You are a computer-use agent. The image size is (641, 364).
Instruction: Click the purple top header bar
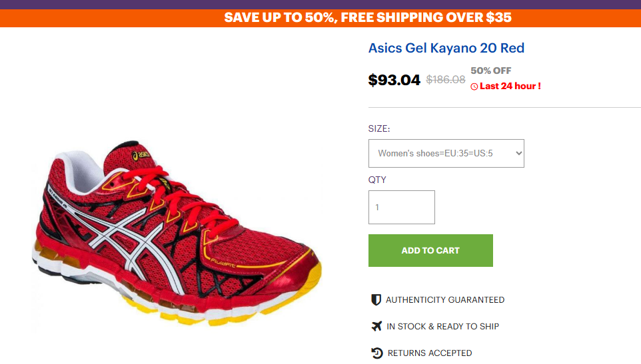320,5
